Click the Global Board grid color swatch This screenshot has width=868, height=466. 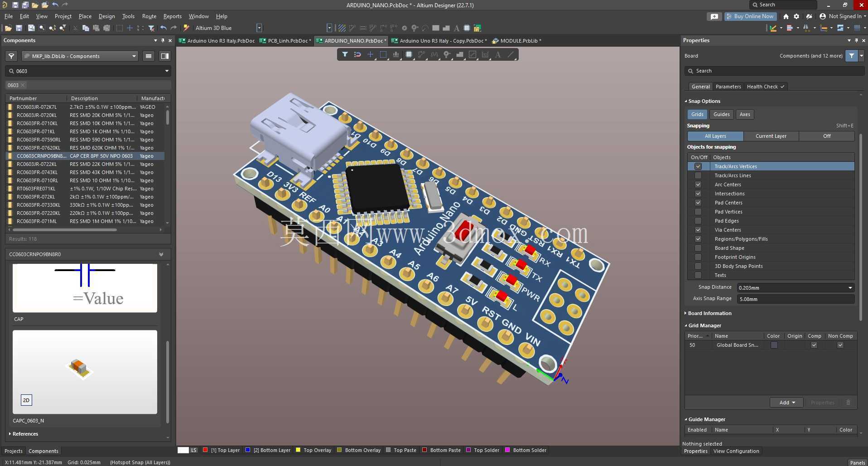pos(774,345)
